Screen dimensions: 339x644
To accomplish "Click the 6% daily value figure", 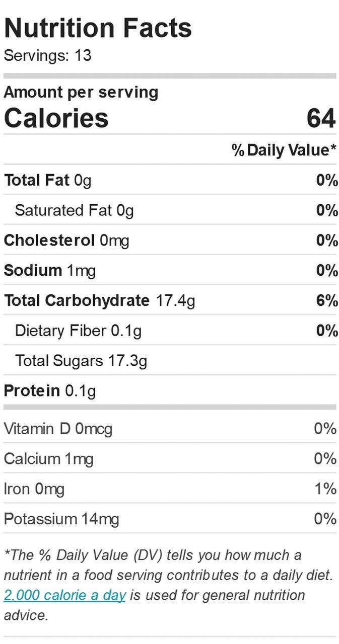I will [327, 301].
